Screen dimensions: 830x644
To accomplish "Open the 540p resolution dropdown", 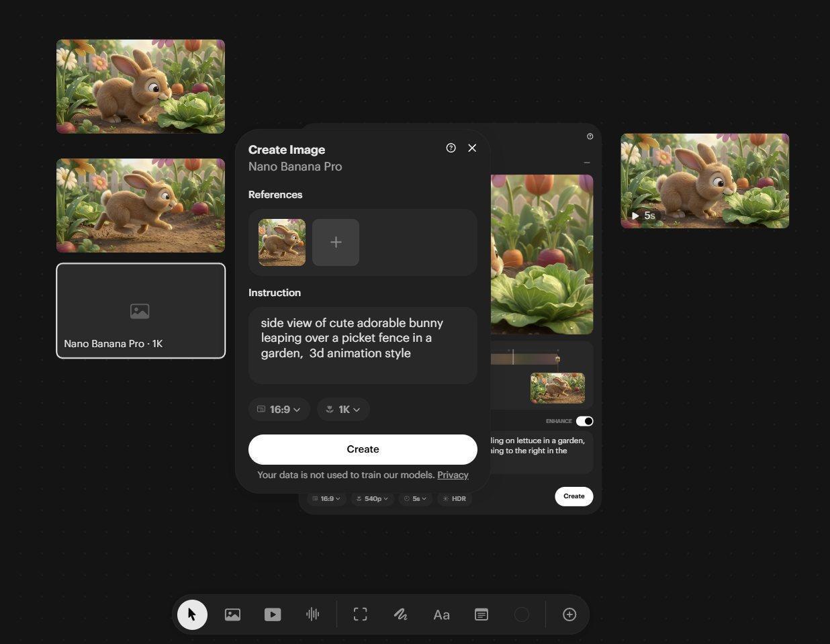I will click(x=372, y=499).
